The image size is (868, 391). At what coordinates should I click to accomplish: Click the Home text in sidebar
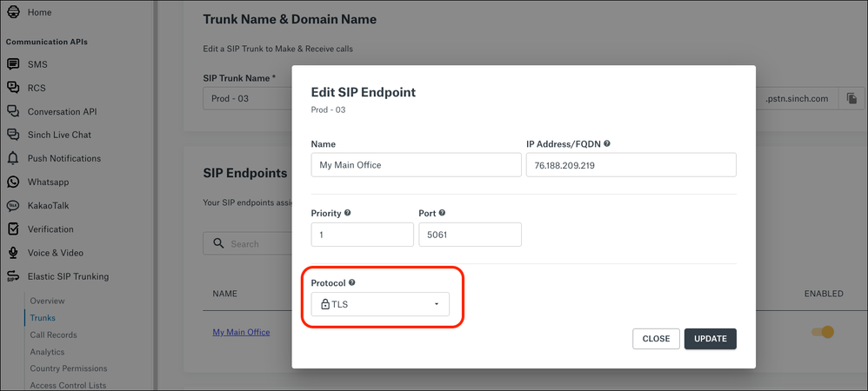coord(40,11)
